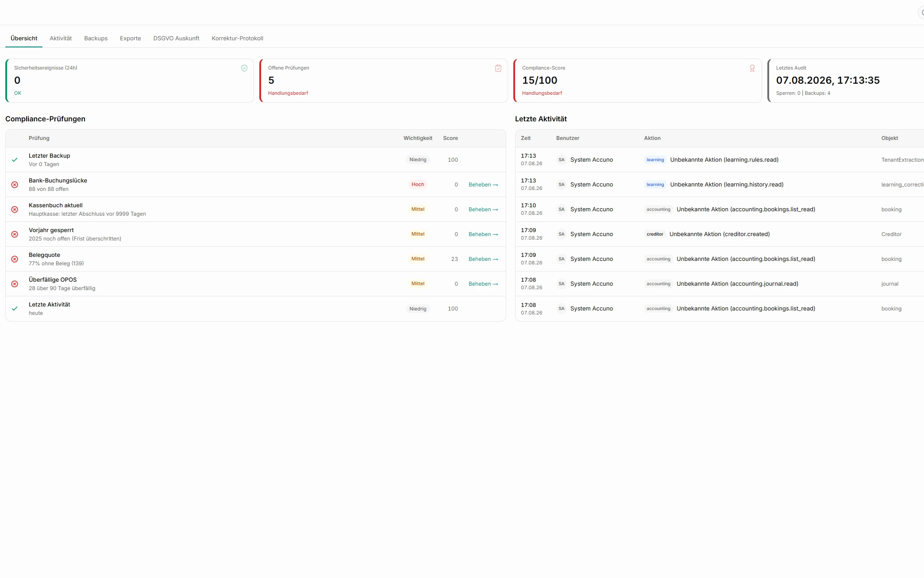Click the Hoch priority badge
The height and width of the screenshot is (578, 924).
418,185
